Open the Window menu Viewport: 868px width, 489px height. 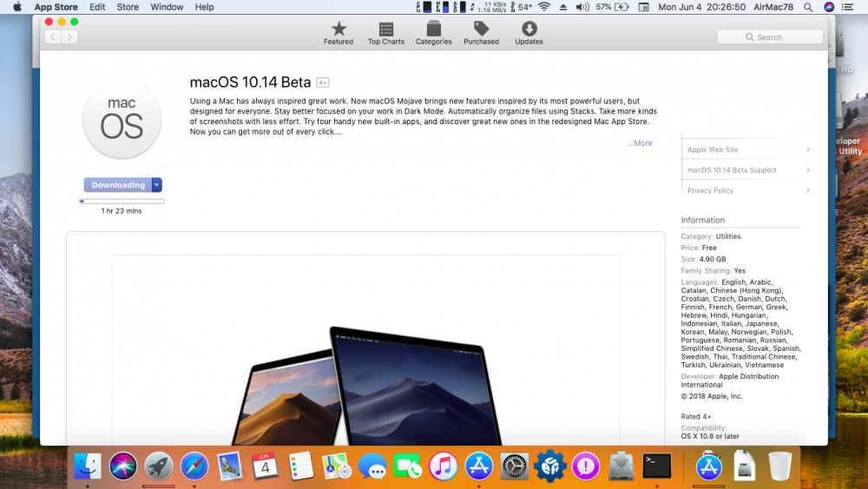(x=167, y=7)
